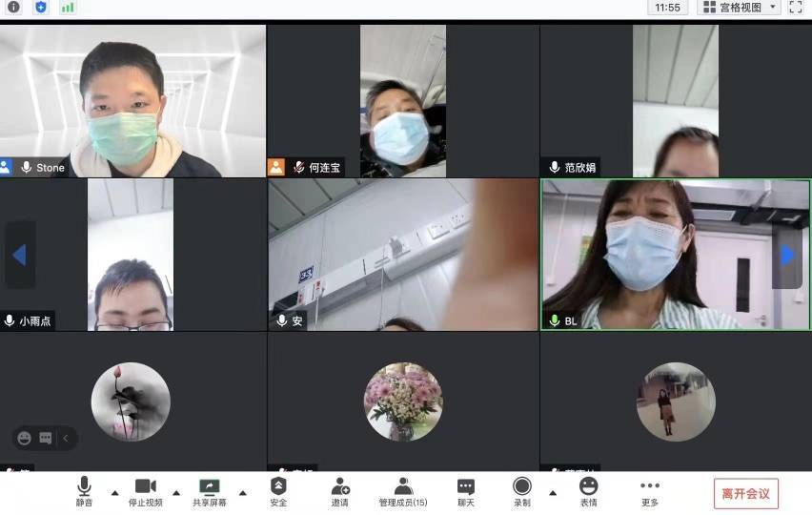
Task: Click the orange host badge by 何连宝
Action: tap(276, 167)
